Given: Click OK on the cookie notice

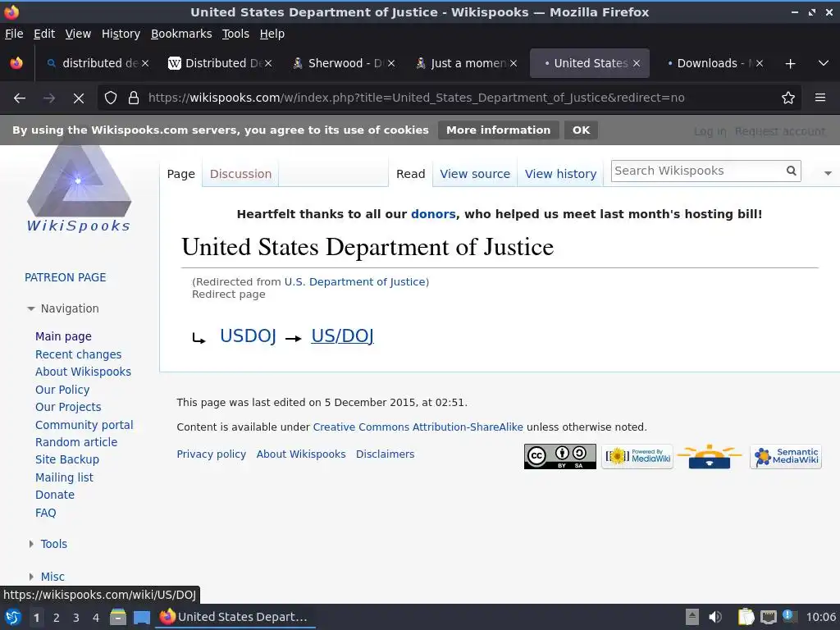Looking at the screenshot, I should (581, 130).
